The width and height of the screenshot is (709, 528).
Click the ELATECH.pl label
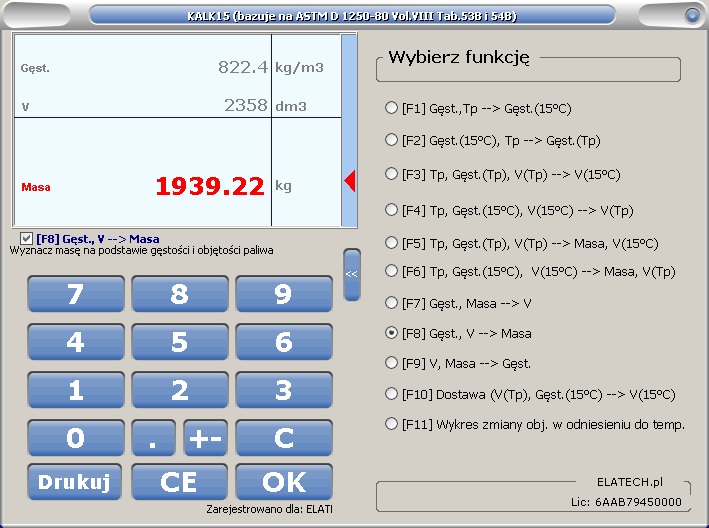point(629,482)
